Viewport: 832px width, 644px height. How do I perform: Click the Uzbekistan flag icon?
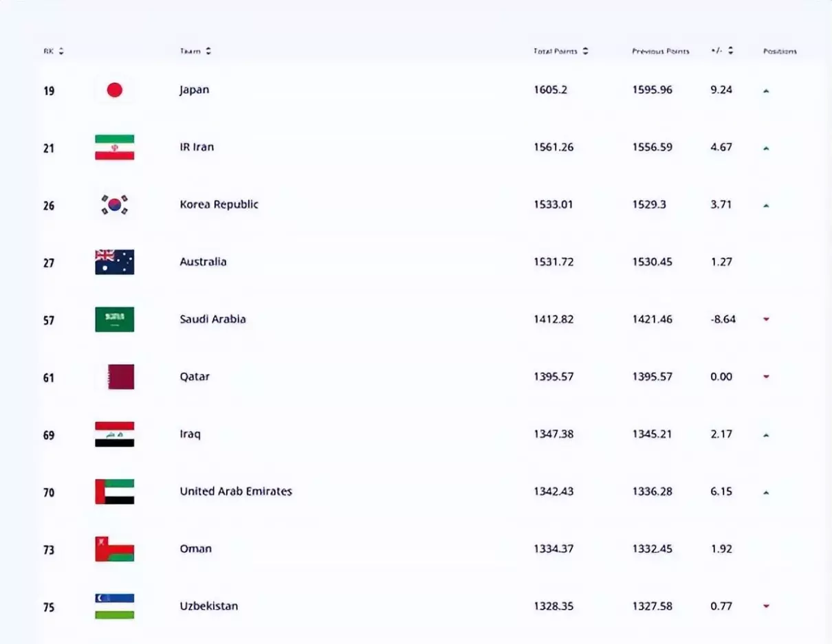[x=114, y=606]
